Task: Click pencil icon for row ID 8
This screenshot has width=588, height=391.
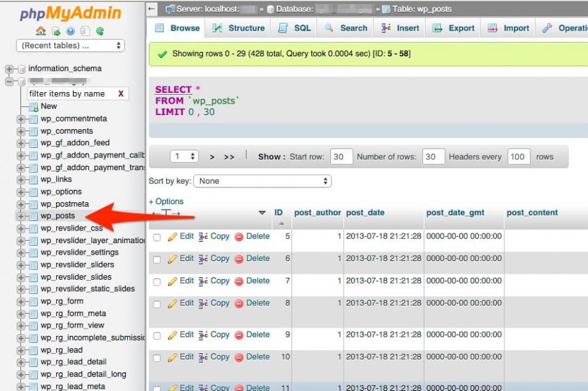Action: click(172, 303)
